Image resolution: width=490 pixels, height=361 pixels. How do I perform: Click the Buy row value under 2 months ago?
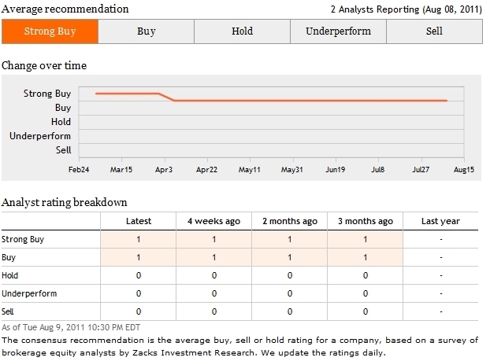coord(290,257)
